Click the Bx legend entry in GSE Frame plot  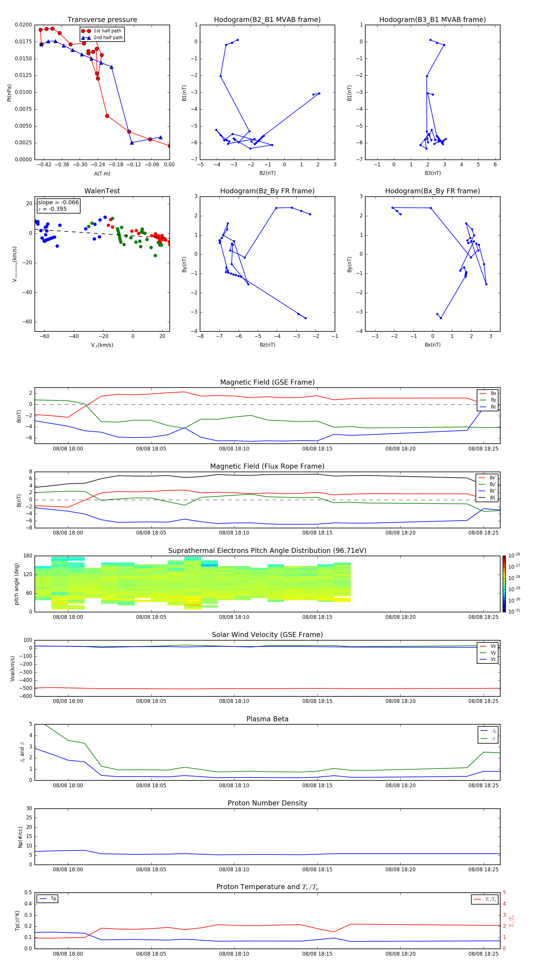488,393
